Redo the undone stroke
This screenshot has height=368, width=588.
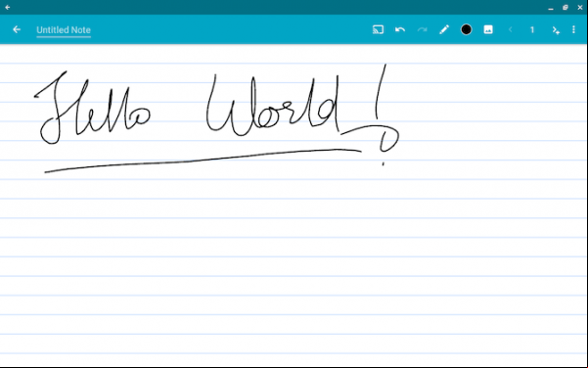423,29
